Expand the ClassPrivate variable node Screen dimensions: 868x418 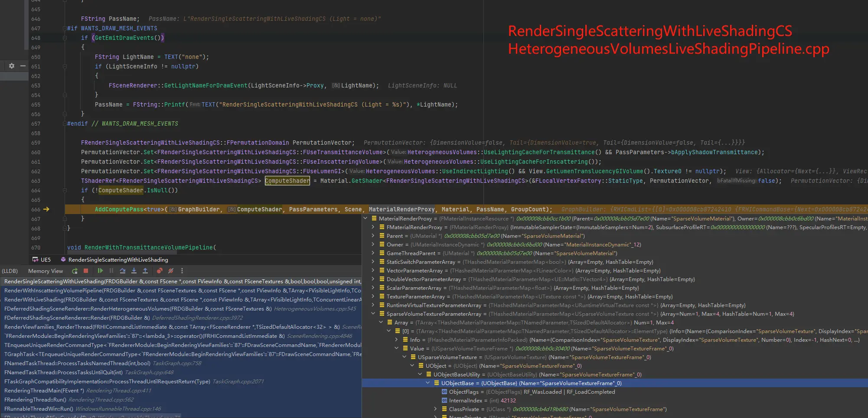435,409
